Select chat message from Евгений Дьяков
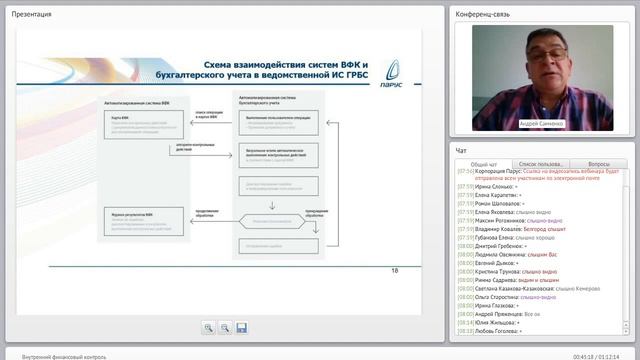640x360 pixels. tap(488, 263)
